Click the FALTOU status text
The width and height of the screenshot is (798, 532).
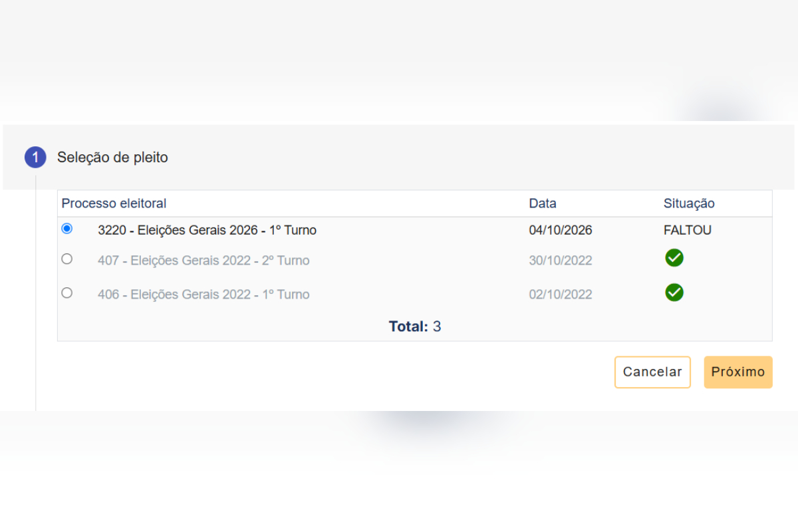click(688, 231)
